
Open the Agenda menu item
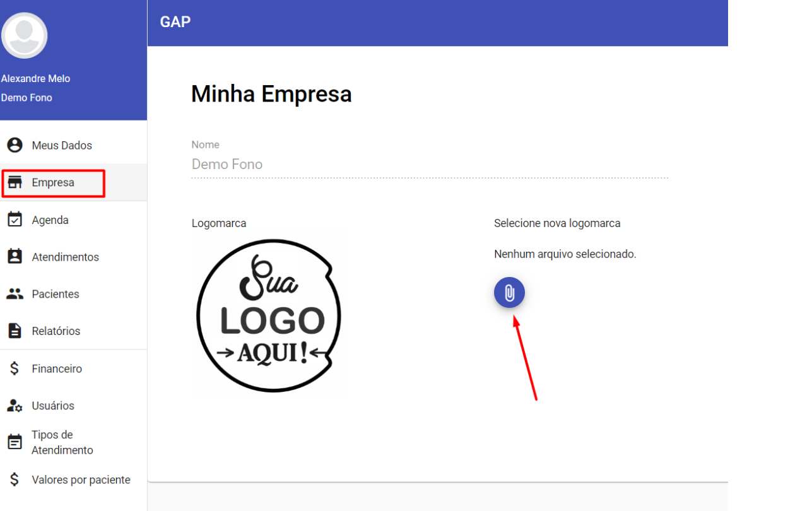coord(50,220)
